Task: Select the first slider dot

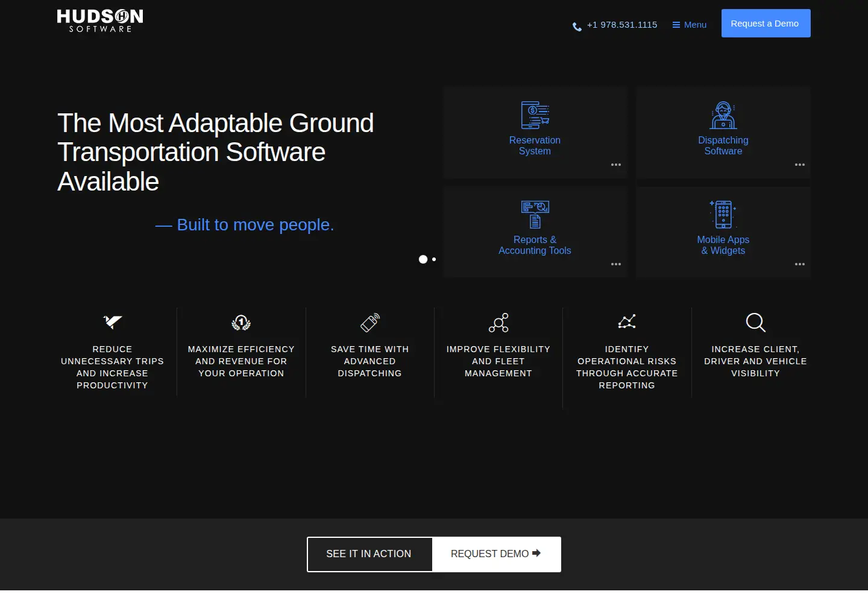Action: [x=423, y=259]
